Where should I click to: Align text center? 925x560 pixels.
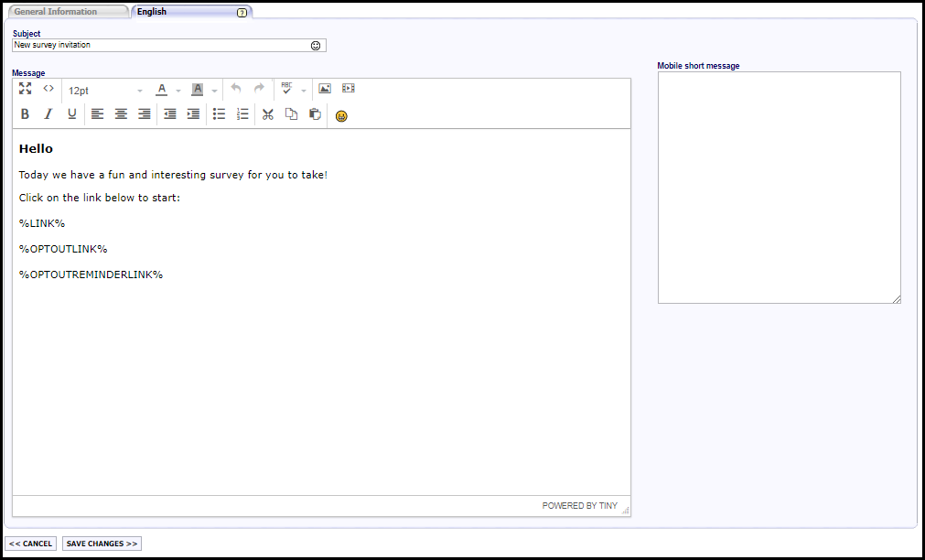click(x=121, y=113)
